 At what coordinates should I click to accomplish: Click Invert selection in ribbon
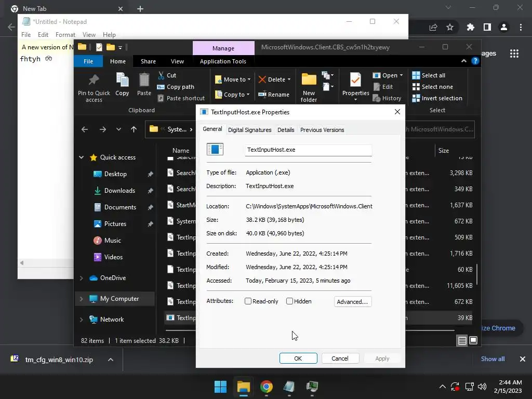(x=437, y=98)
